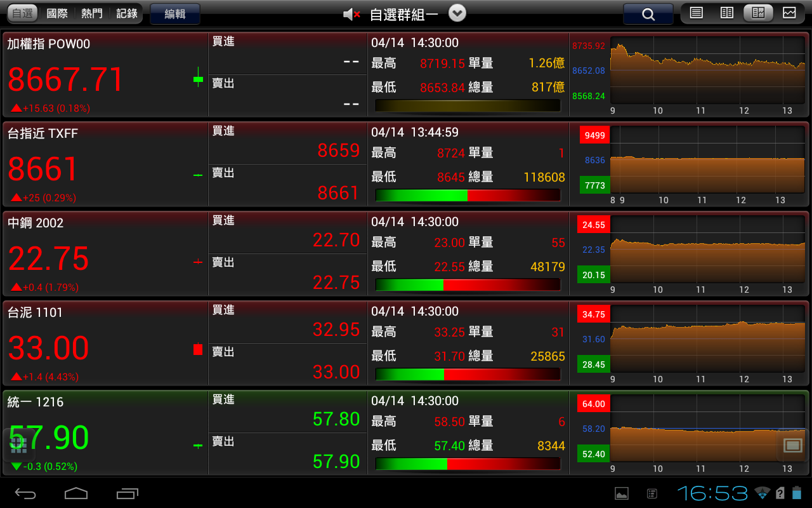Tap the 台泥 buy/sell ratio bar
This screenshot has width=812, height=508.
(468, 374)
